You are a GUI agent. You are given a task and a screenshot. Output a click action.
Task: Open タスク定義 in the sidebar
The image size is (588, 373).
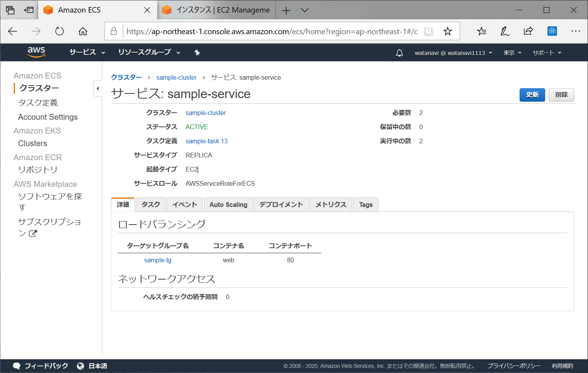[x=38, y=102]
